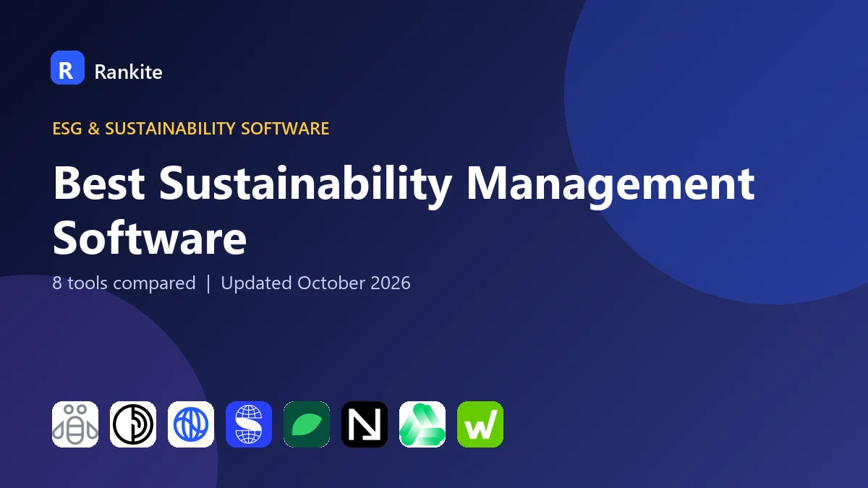This screenshot has height=488, width=868.
Task: Select the S-shaped globe icon on blue
Action: pos(249,424)
